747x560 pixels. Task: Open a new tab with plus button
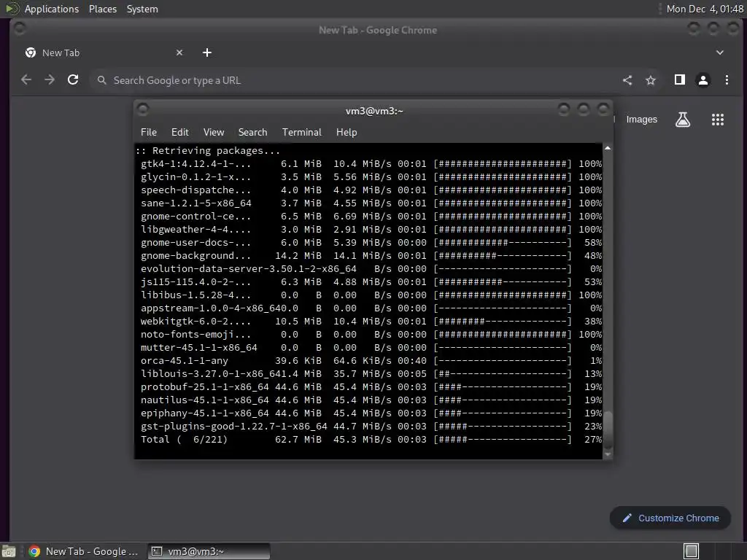tap(206, 52)
